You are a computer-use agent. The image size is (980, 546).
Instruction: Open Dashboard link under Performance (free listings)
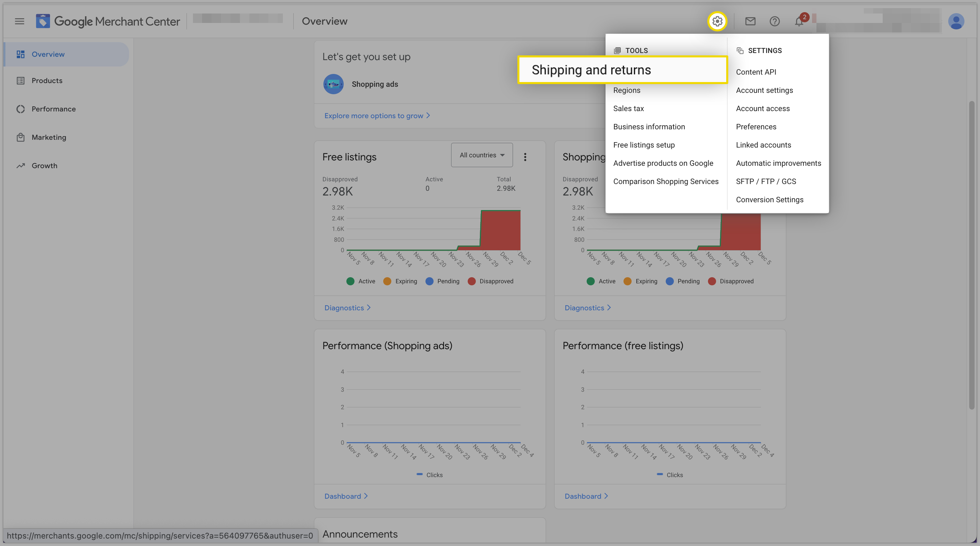(586, 496)
